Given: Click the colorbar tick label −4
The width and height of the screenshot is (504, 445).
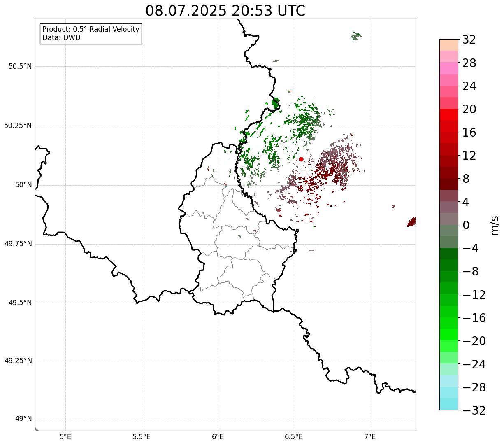Looking at the screenshot, I should (471, 248).
